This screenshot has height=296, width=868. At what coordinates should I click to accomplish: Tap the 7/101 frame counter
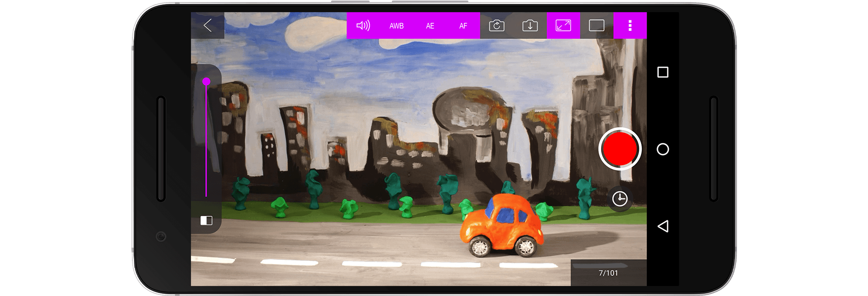pyautogui.click(x=608, y=273)
